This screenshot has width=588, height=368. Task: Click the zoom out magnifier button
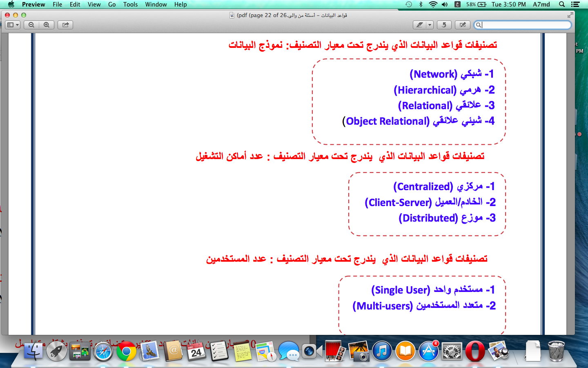tap(31, 25)
